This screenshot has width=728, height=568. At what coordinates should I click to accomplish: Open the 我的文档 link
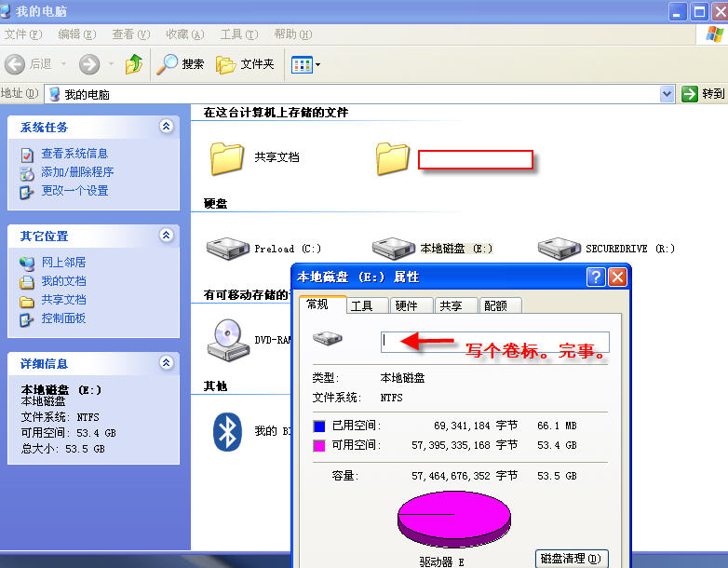63,281
